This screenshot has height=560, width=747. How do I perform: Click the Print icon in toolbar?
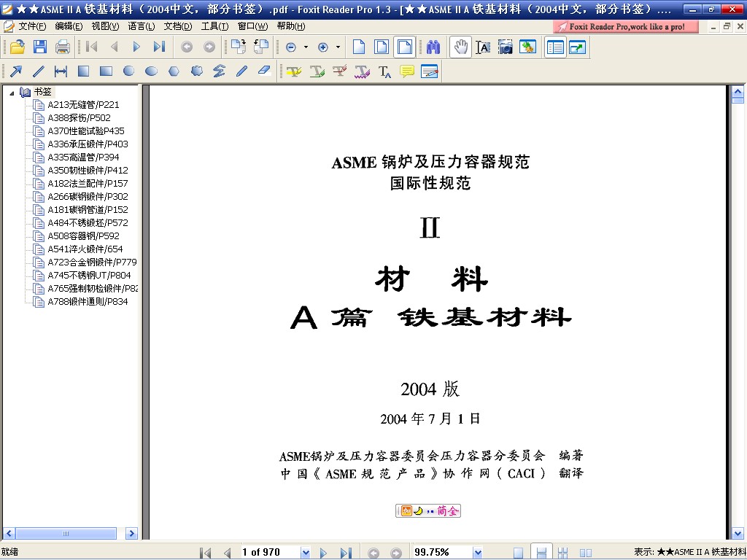point(63,47)
